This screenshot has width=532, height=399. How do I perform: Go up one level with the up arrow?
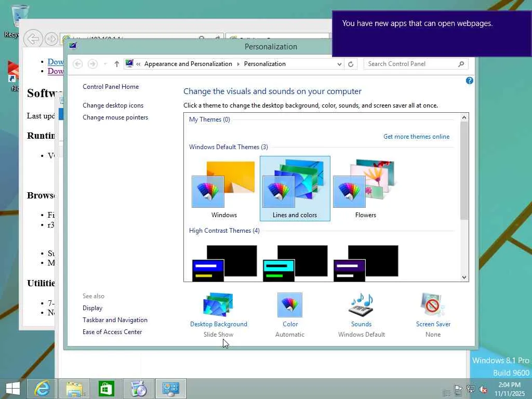pos(117,64)
